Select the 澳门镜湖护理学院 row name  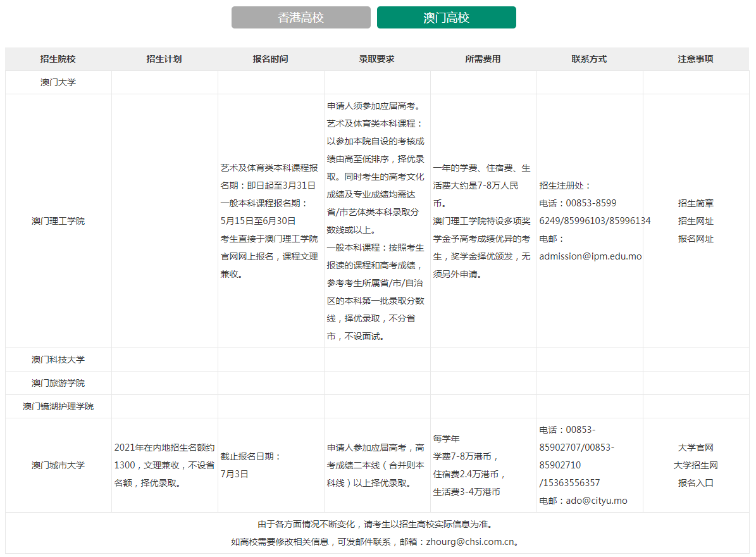click(x=58, y=406)
